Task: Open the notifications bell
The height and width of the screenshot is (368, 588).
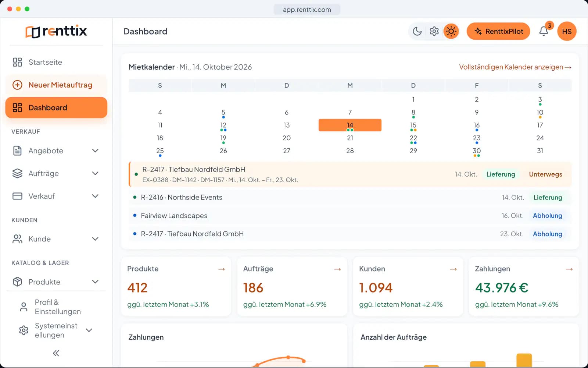Action: tap(544, 31)
